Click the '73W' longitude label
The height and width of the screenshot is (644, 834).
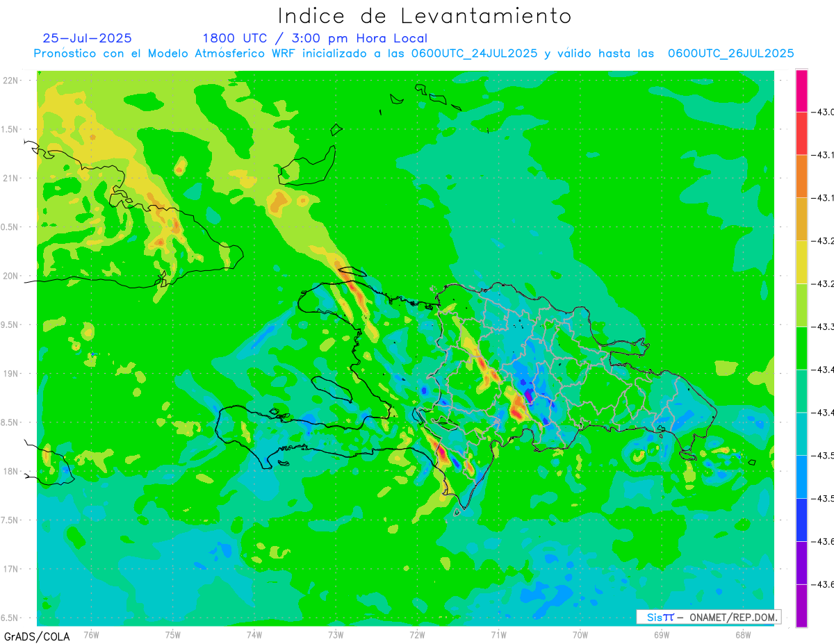[336, 634]
